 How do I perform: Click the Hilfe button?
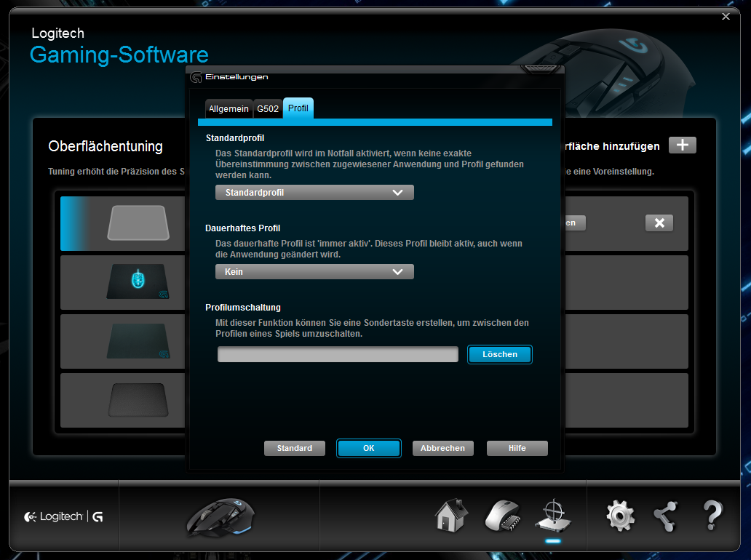(x=517, y=448)
